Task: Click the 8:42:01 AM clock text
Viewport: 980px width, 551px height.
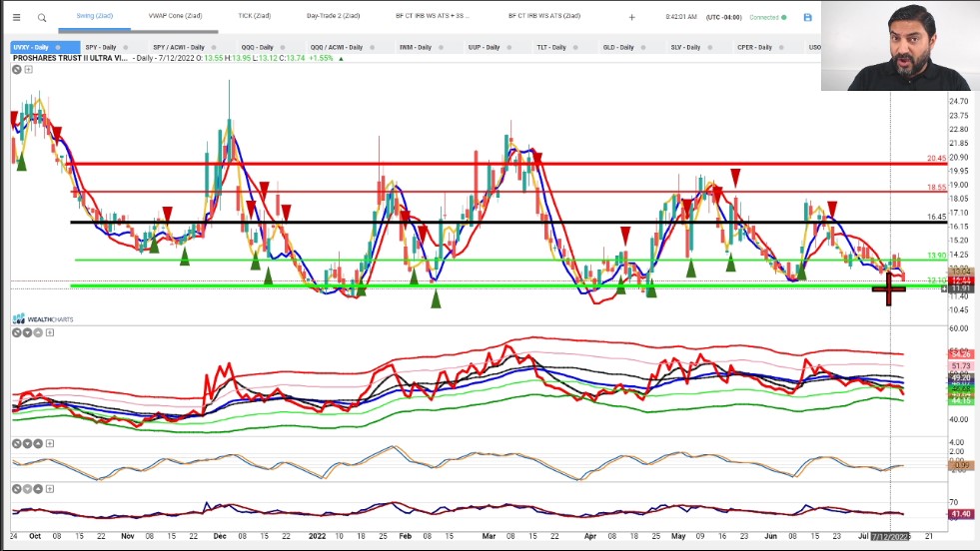Action: click(681, 18)
